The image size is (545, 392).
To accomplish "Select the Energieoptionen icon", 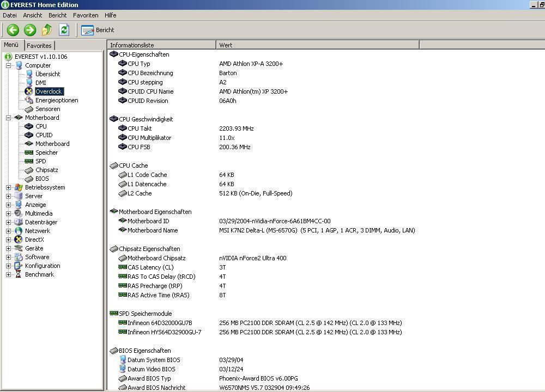I will 29,100.
